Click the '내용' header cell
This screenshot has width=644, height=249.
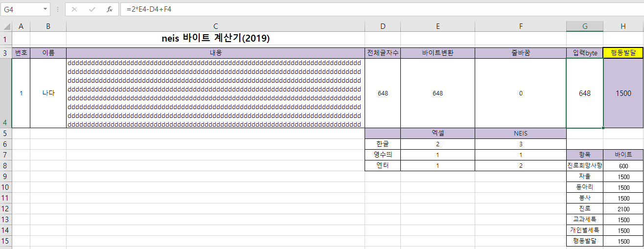pyautogui.click(x=215, y=53)
